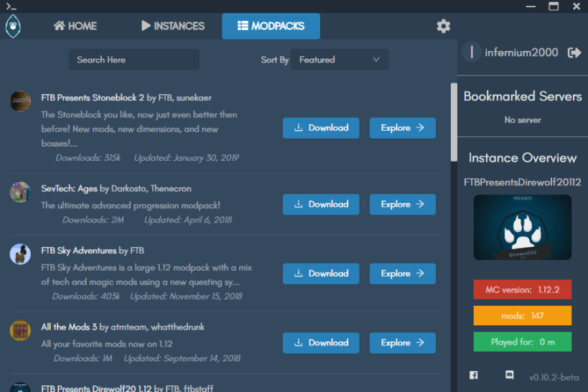Click the terminal prompt icon in title bar
Image resolution: width=588 pixels, height=392 pixels.
[x=11, y=6]
